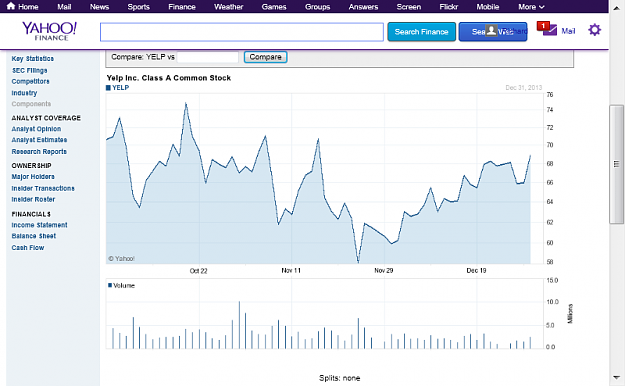Open Analyst Opinion link
The height and width of the screenshot is (386, 625).
(36, 129)
